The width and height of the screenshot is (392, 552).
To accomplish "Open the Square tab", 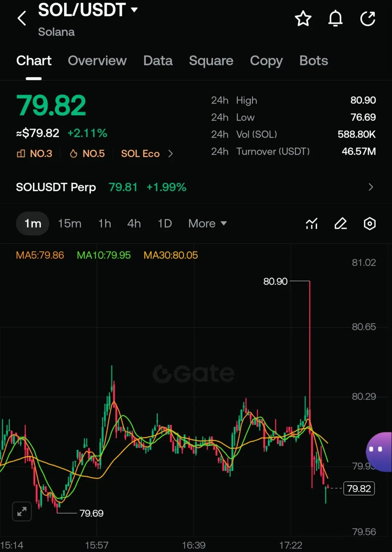I will click(211, 61).
